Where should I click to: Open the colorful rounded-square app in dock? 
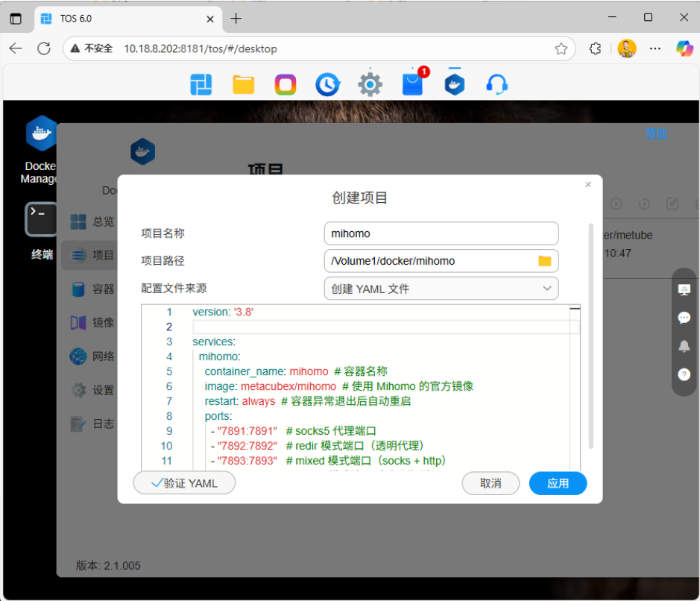(286, 84)
